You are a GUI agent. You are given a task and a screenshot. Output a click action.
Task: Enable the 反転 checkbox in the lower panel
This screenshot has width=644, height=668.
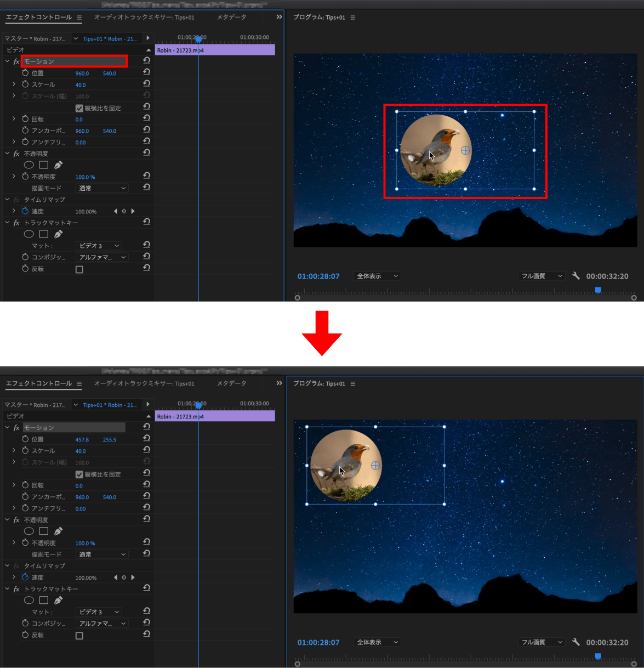point(79,636)
